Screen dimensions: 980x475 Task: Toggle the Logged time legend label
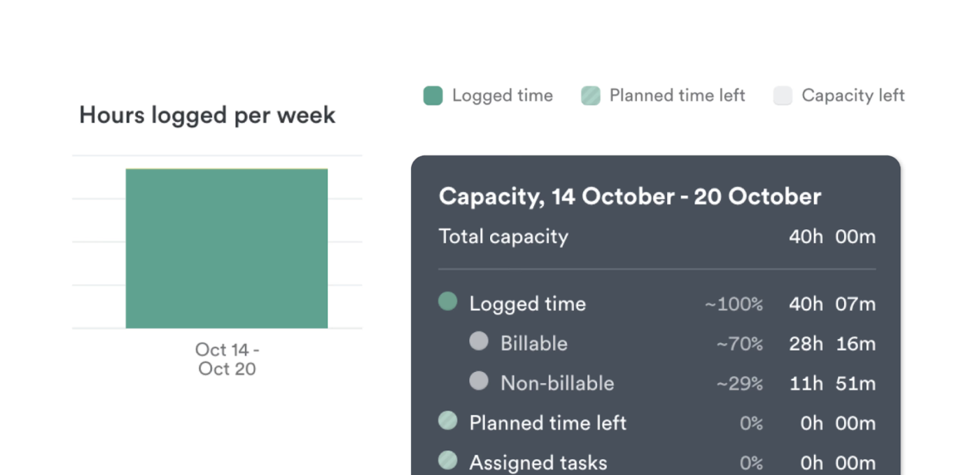point(502,96)
